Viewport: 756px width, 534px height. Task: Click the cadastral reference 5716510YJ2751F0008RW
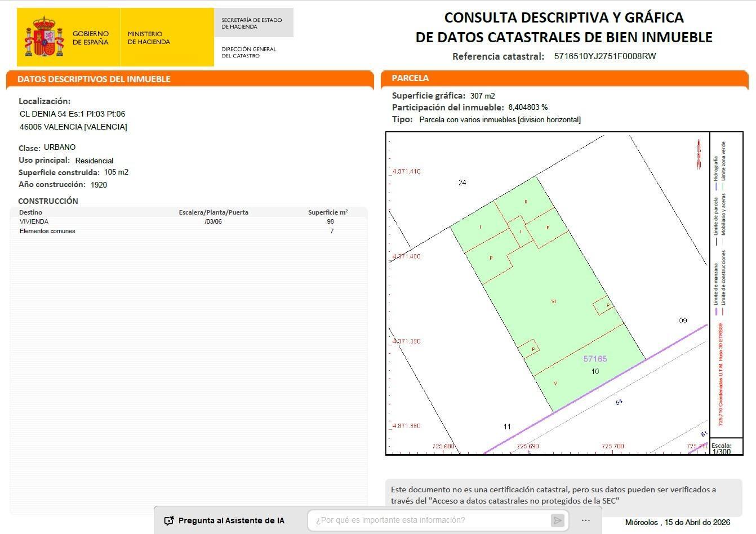coord(604,56)
